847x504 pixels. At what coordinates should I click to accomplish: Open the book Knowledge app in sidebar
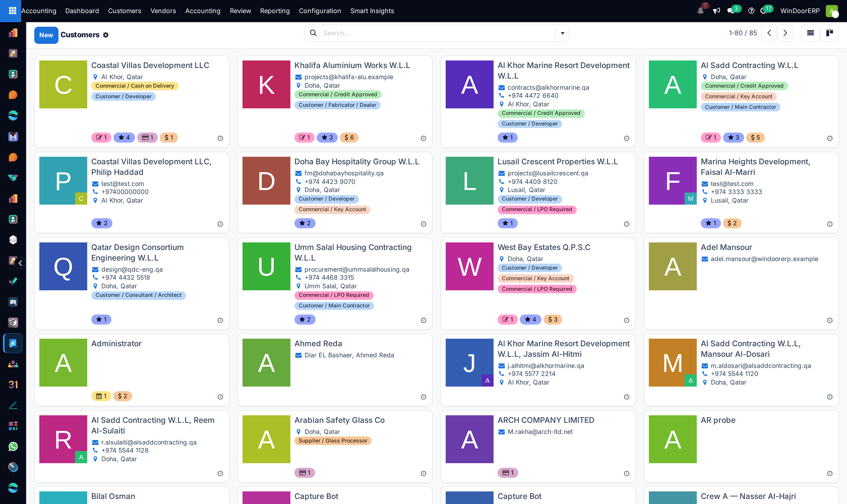tap(13, 302)
